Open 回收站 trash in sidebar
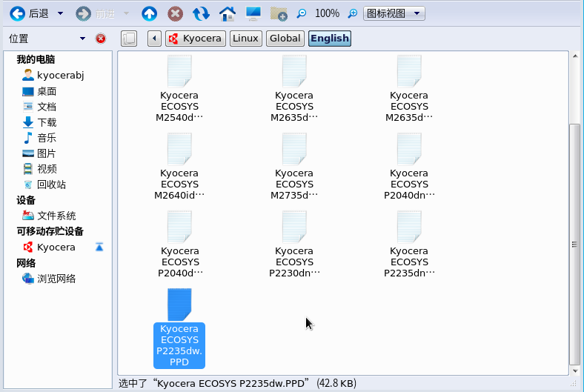584x392 pixels. (51, 185)
